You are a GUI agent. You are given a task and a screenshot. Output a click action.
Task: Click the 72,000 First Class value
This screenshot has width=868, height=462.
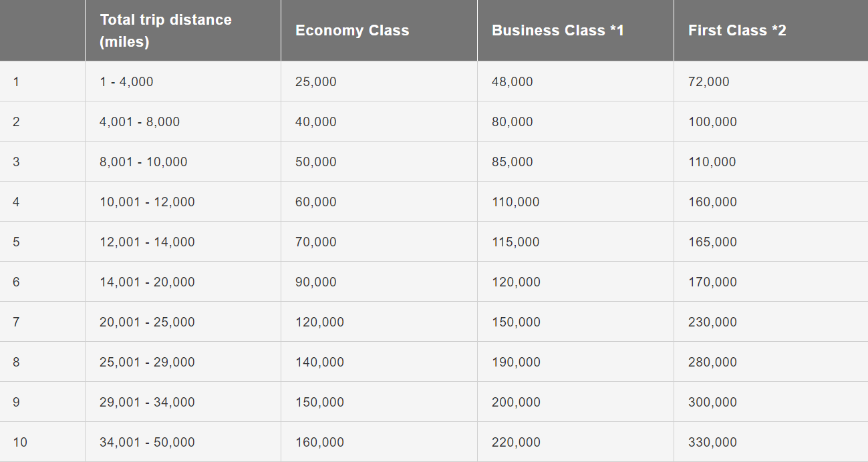point(709,81)
